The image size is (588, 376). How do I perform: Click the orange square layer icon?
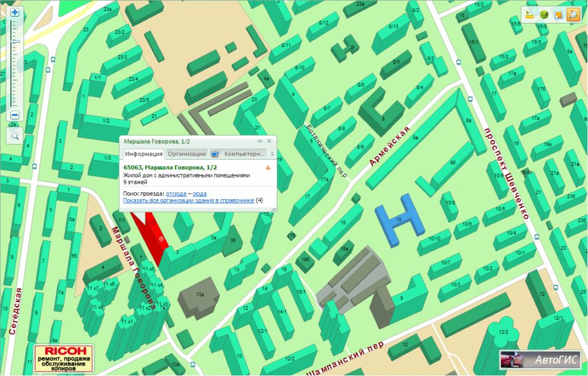pos(558,14)
